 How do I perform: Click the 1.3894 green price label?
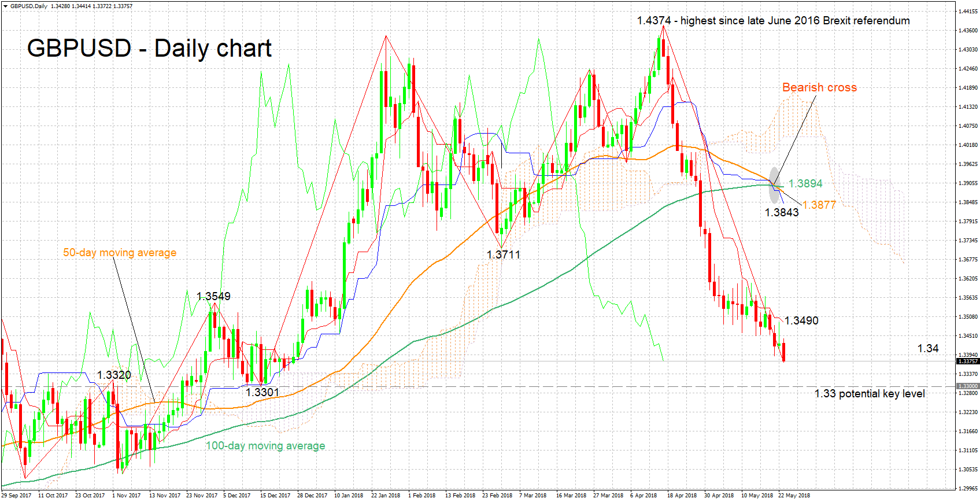805,183
